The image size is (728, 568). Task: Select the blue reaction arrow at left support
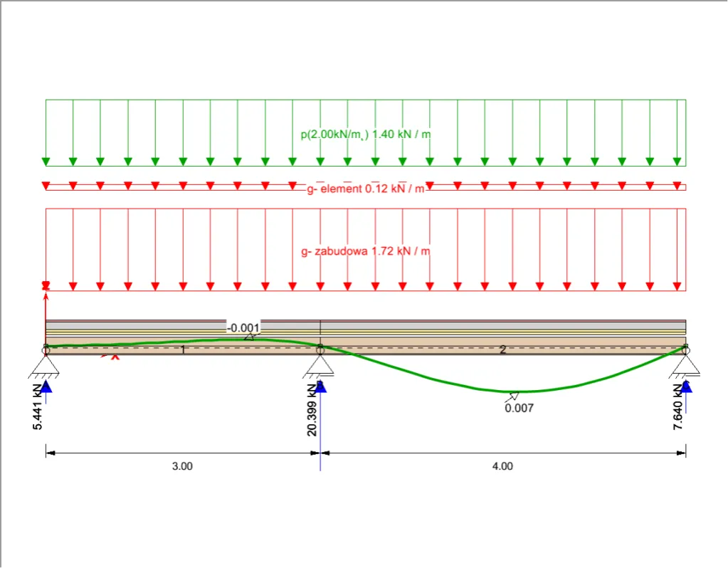click(46, 387)
